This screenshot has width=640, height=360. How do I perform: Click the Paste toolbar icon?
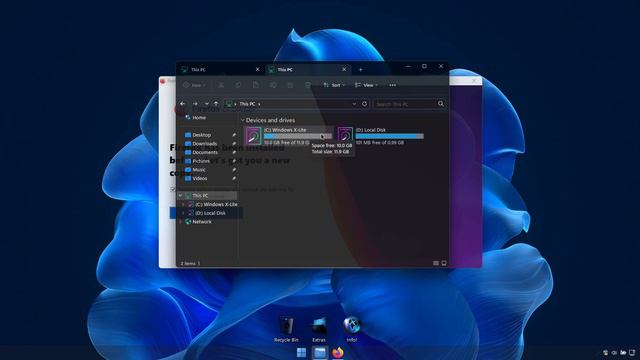(x=256, y=85)
